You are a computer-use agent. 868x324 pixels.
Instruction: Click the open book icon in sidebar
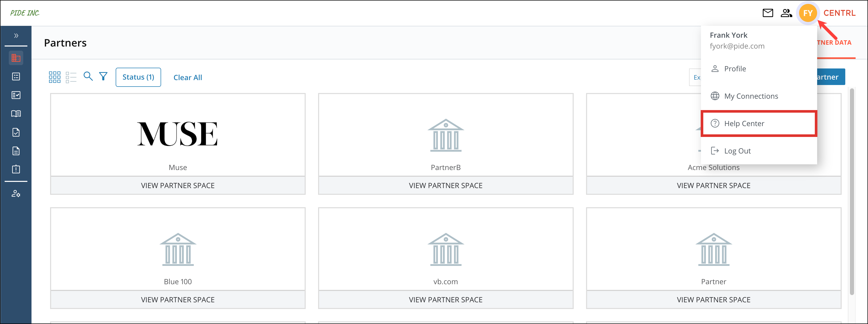[16, 114]
